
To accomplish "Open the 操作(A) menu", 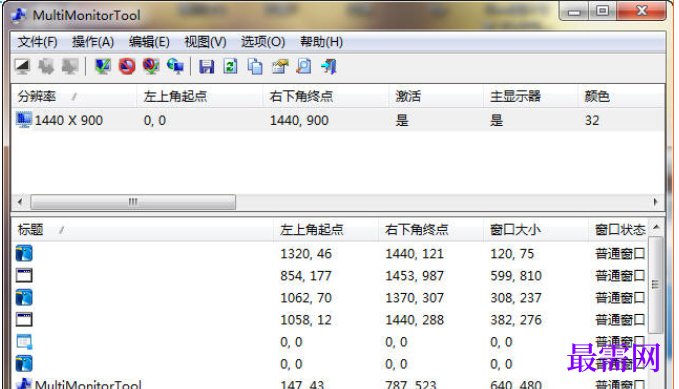I will pos(93,42).
